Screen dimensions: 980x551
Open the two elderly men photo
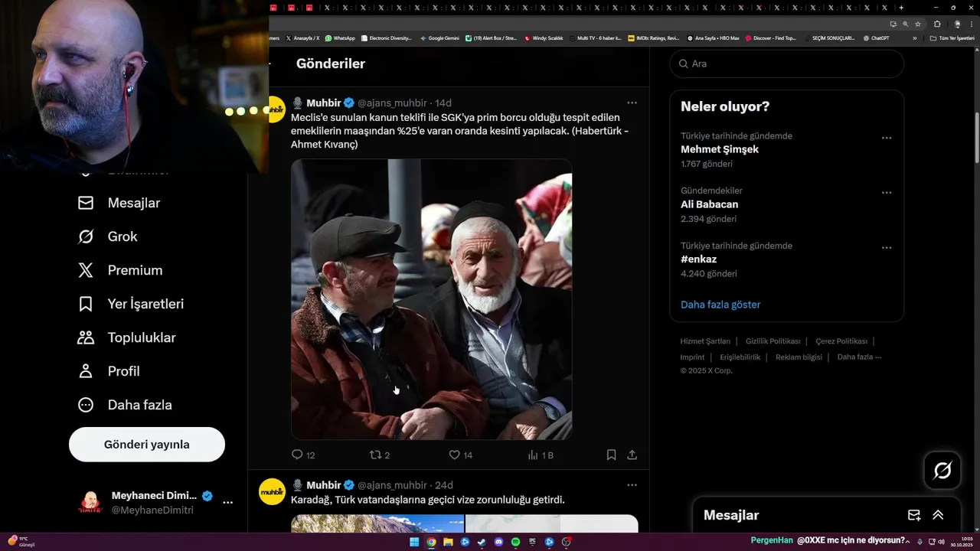coord(431,299)
